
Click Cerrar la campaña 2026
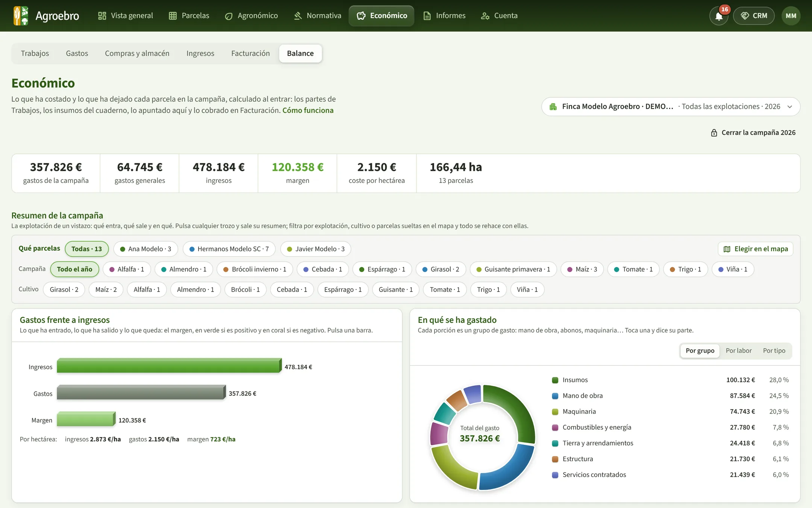pyautogui.click(x=753, y=133)
